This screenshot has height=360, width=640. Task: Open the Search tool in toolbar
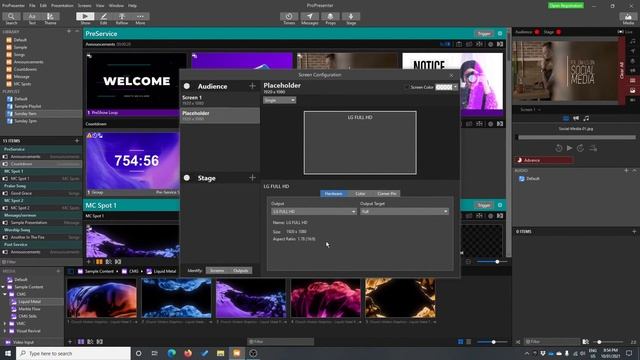pos(11,18)
